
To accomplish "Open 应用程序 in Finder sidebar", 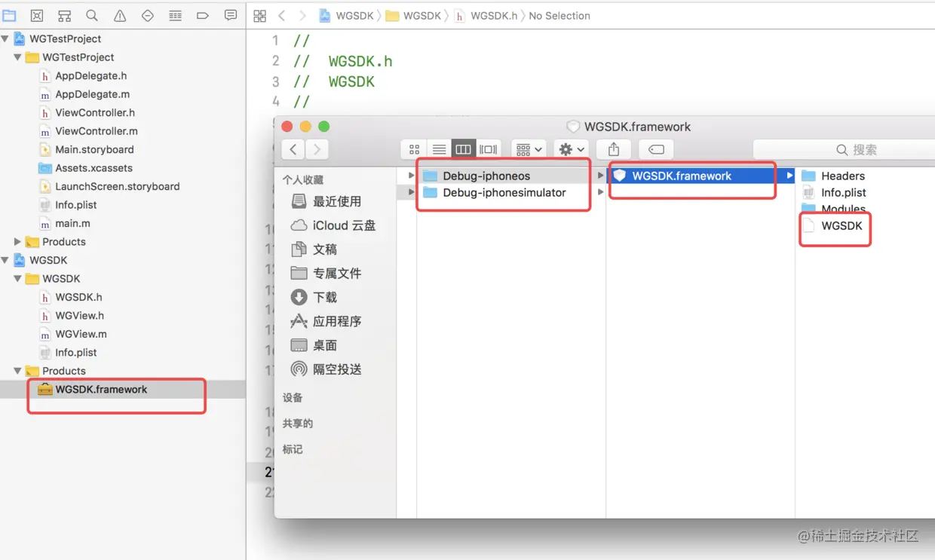I will click(x=337, y=321).
